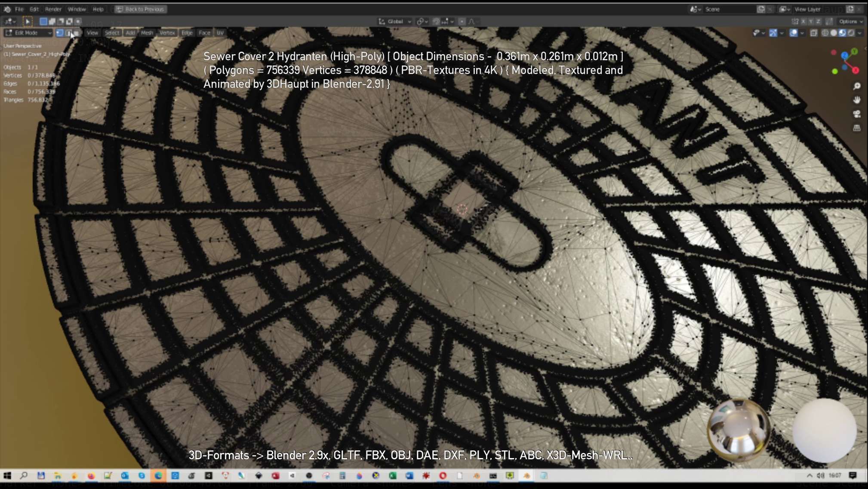Enable vertex select mode
The width and height of the screenshot is (868, 489).
(60, 33)
